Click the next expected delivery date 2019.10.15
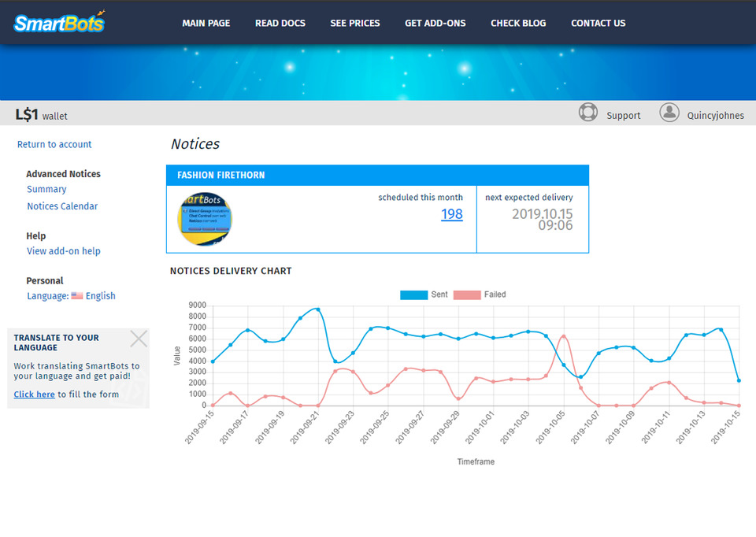 coord(542,213)
